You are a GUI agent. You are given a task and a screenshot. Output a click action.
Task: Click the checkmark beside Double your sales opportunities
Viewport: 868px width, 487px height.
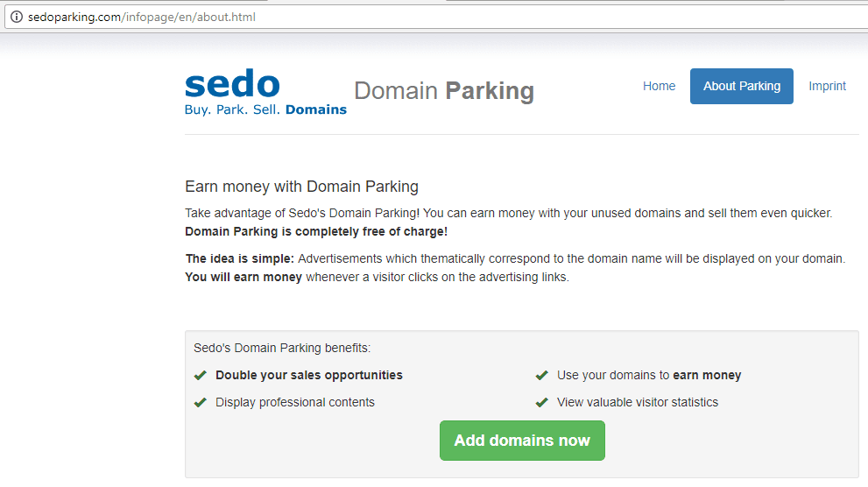[x=201, y=376]
